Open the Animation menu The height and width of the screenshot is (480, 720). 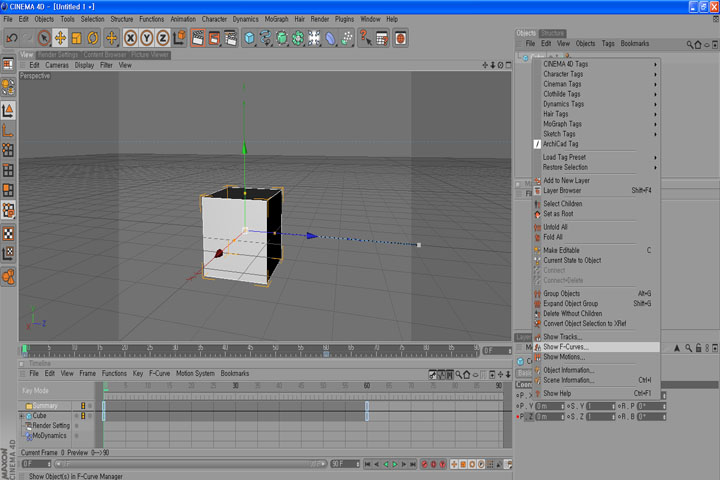click(183, 19)
